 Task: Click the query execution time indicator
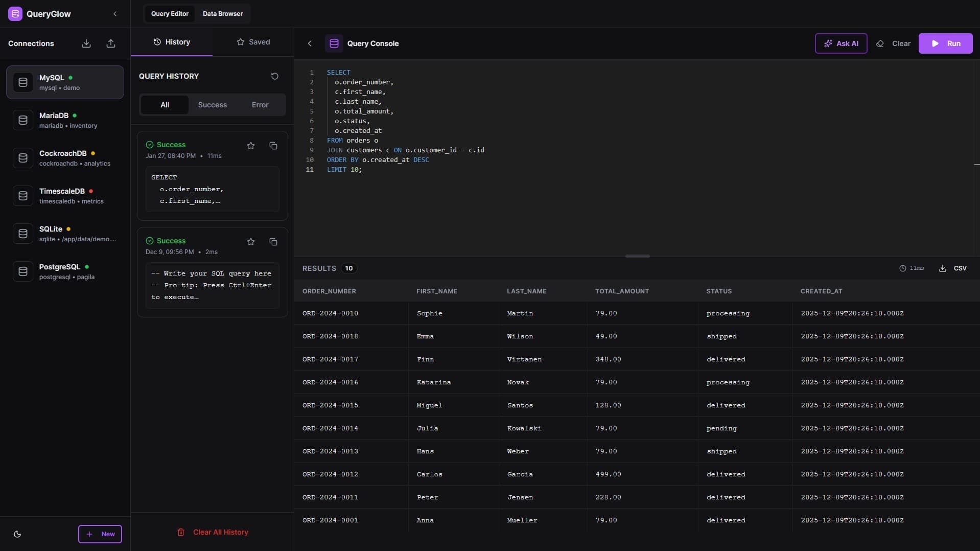[x=912, y=268]
